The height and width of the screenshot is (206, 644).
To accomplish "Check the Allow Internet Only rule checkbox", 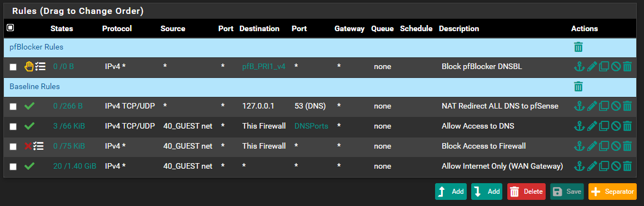I will coord(13,166).
